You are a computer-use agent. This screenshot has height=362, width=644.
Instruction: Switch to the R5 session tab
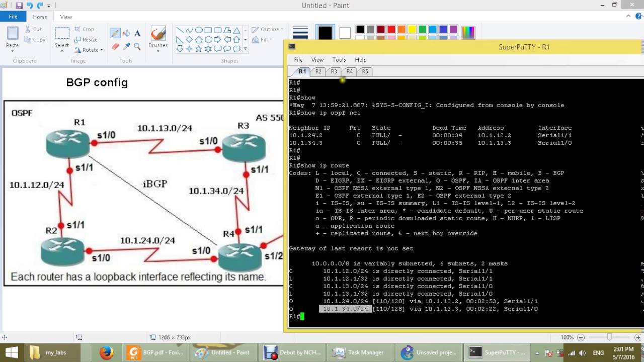tap(365, 71)
